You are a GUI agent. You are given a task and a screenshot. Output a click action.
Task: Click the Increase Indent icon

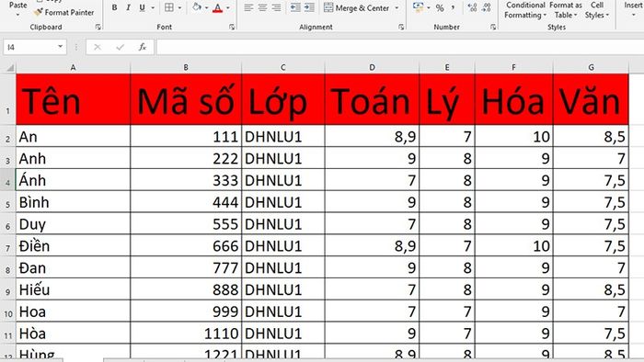pos(309,7)
